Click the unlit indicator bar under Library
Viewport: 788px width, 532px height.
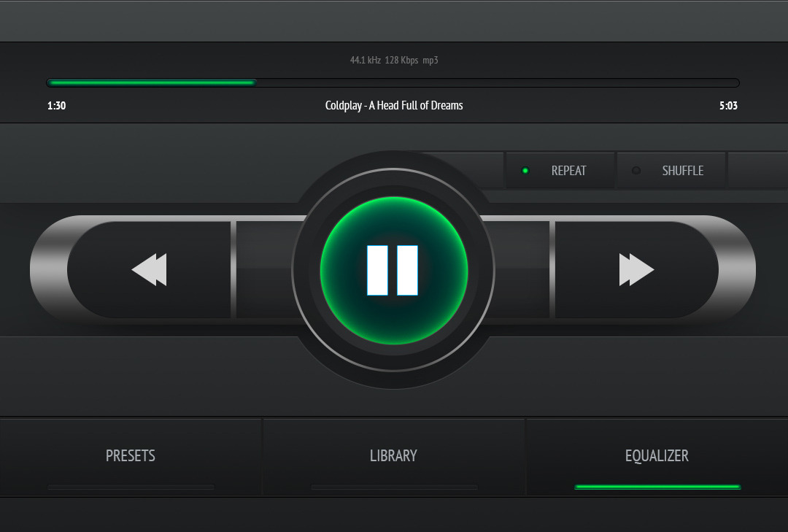[x=394, y=487]
